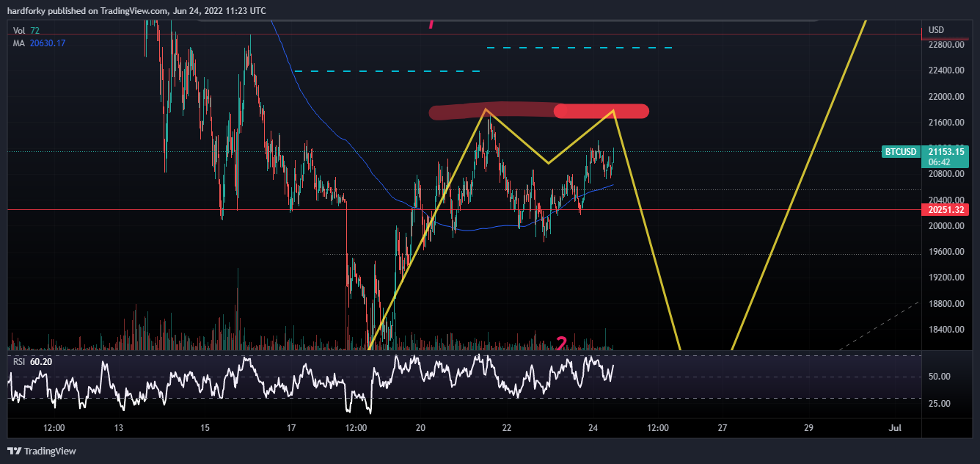Click the Jul label on the time axis
This screenshot has height=464, width=980.
pos(895,427)
